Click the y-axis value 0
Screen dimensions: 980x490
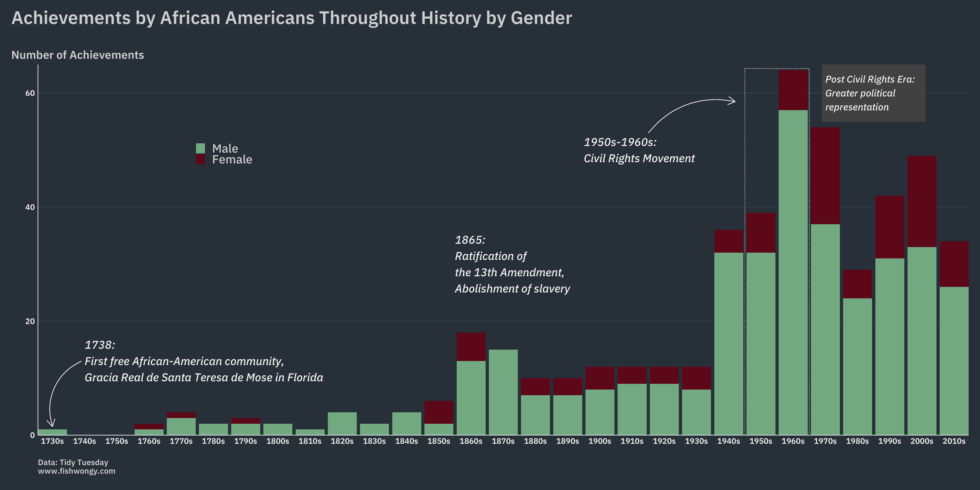pos(32,435)
